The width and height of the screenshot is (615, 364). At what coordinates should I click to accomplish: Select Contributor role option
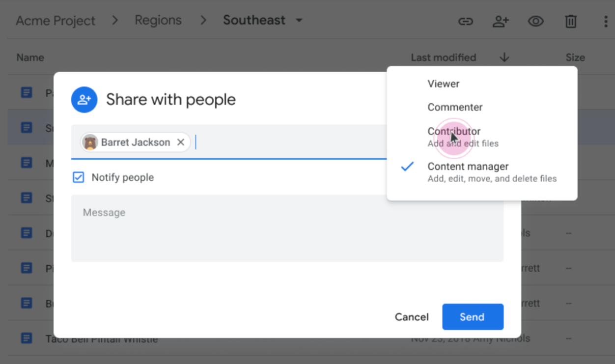[x=482, y=137]
